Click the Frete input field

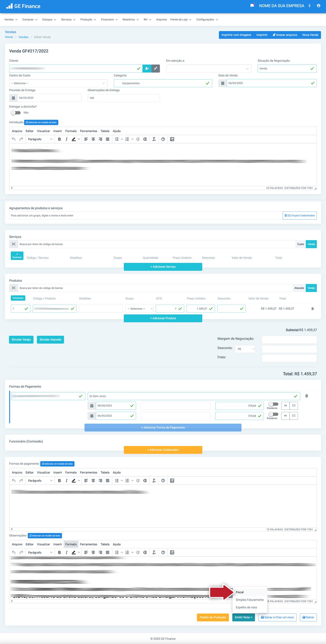click(289, 358)
